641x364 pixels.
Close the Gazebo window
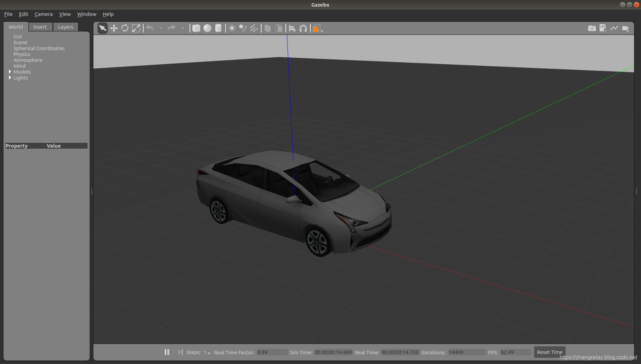(636, 4)
